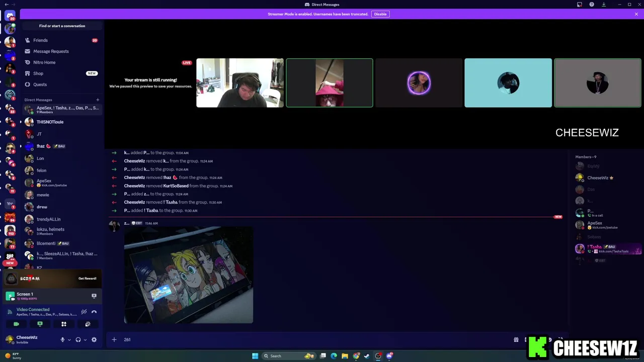Viewport: 644px width, 362px height.
Task: Open DM with !haz
Action: 62,146
